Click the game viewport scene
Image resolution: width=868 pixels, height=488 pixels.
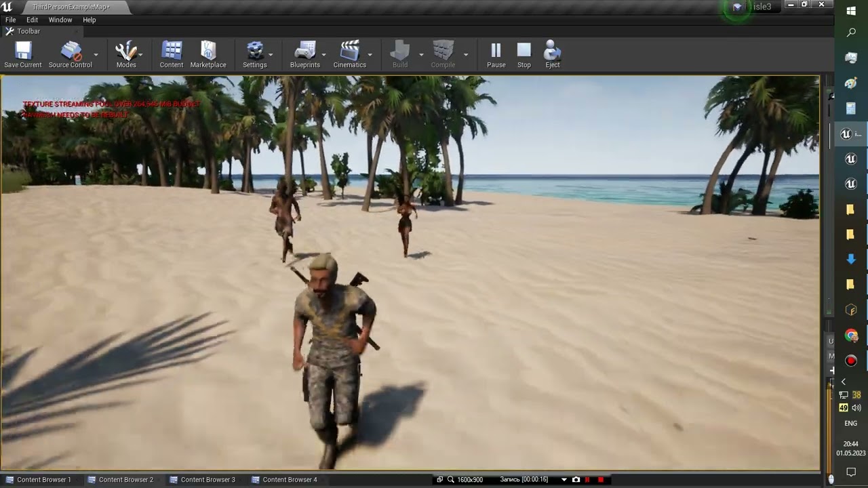[410, 272]
